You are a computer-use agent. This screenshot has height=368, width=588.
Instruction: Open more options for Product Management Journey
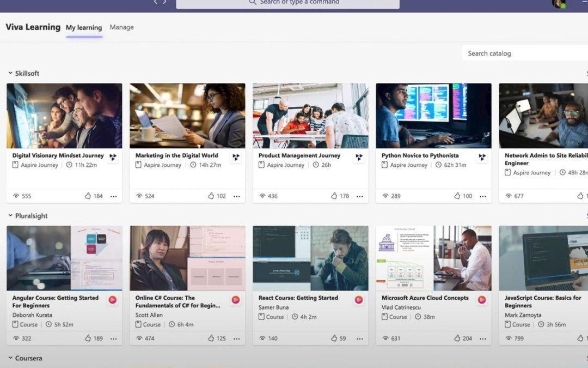360,196
